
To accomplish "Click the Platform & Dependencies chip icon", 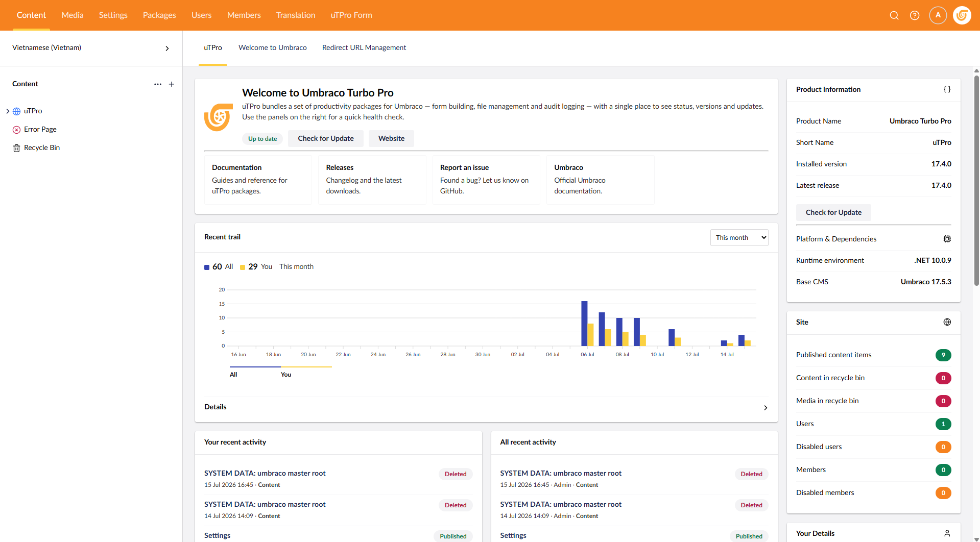I will (x=947, y=239).
